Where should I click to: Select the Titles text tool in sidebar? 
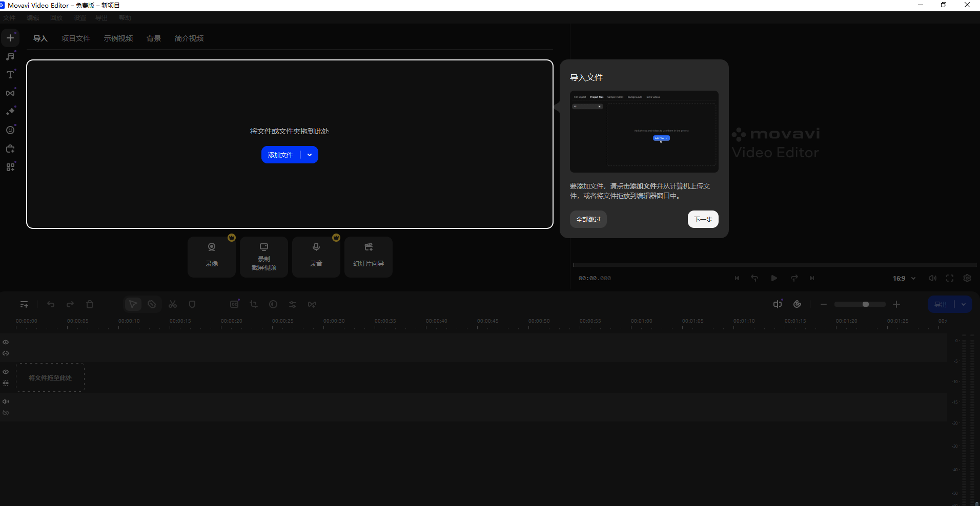tap(10, 75)
